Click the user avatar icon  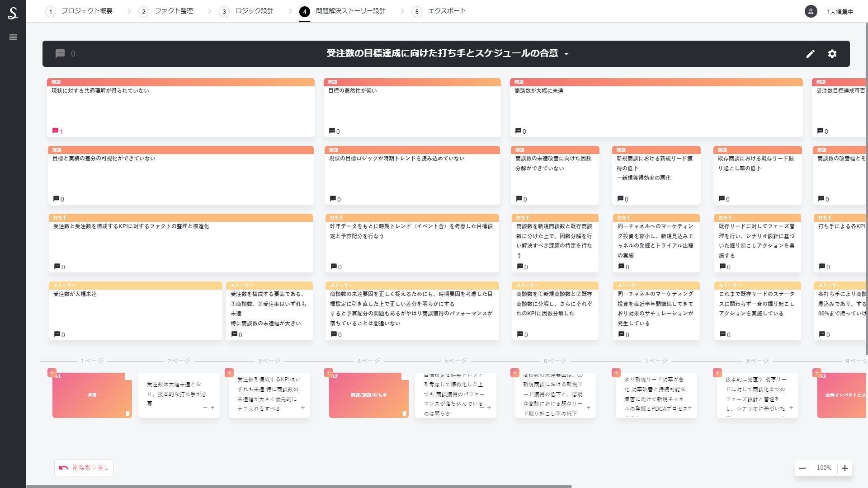811,12
